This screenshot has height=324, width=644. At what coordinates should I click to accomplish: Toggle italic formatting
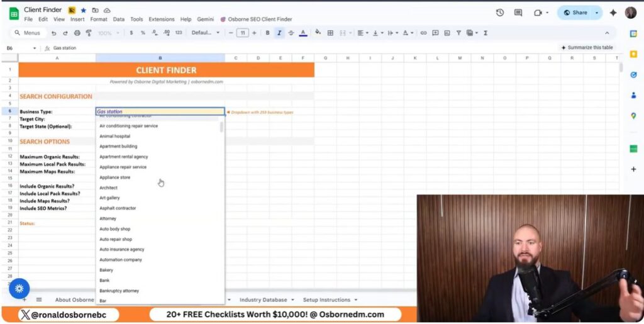click(279, 33)
